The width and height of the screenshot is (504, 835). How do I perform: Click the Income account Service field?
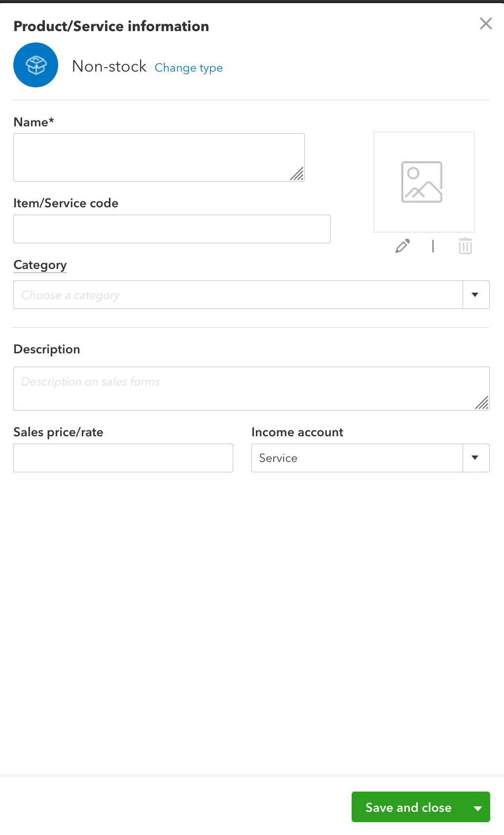(x=357, y=458)
